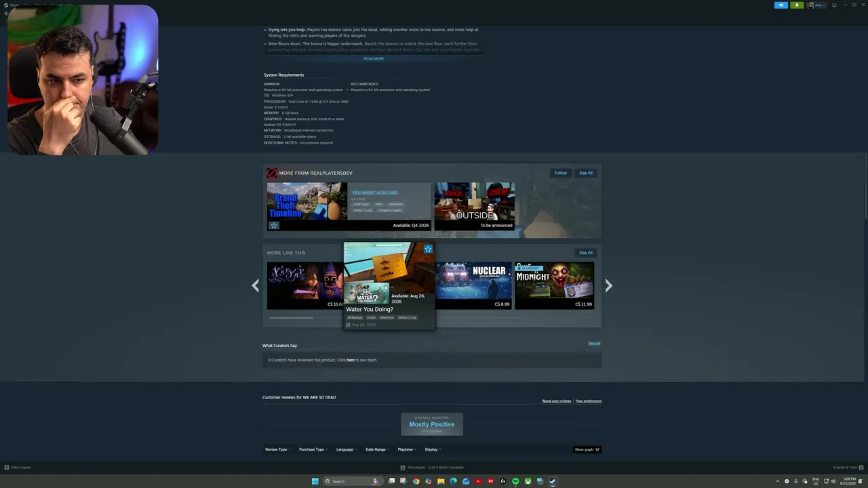Open the wizard game card at C$ 11.69
Viewport: 868px width, 488px height.
click(x=305, y=285)
